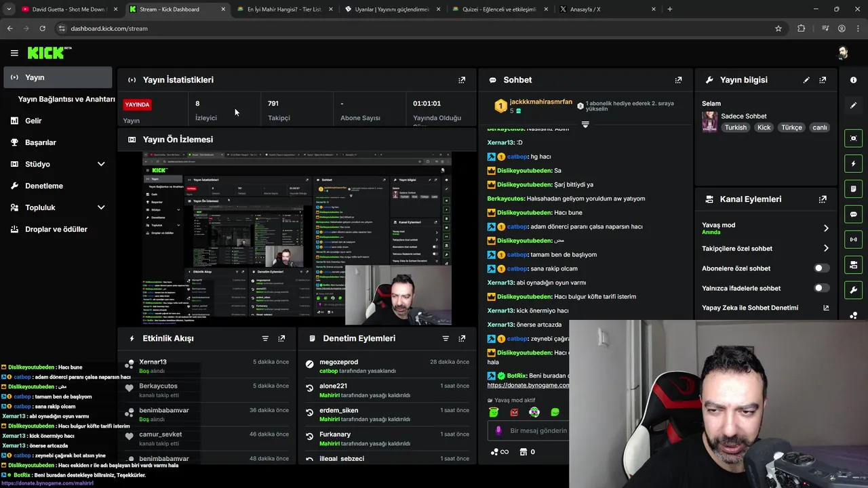868x488 pixels.
Task: Open Başarılar in the sidebar
Action: (x=58, y=142)
